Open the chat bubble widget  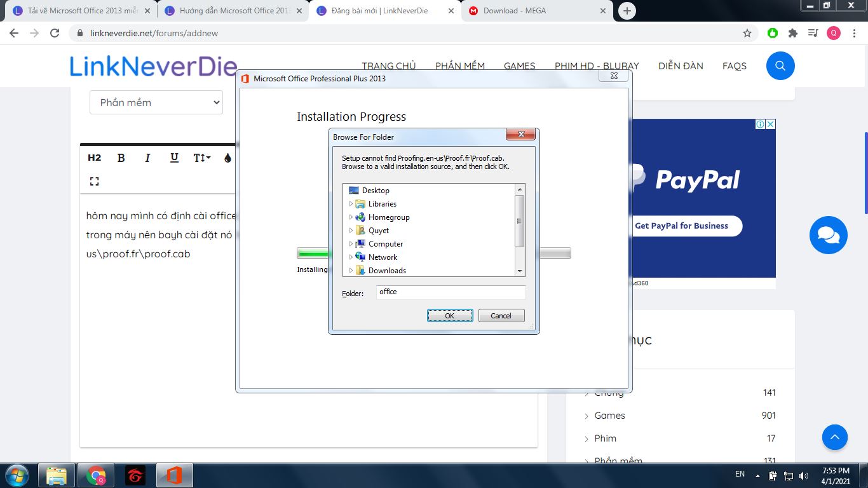click(x=828, y=235)
